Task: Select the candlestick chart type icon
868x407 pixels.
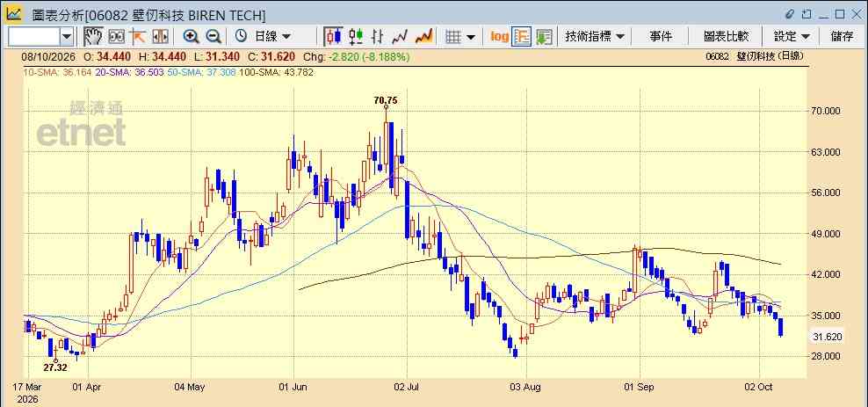Action: coord(333,37)
